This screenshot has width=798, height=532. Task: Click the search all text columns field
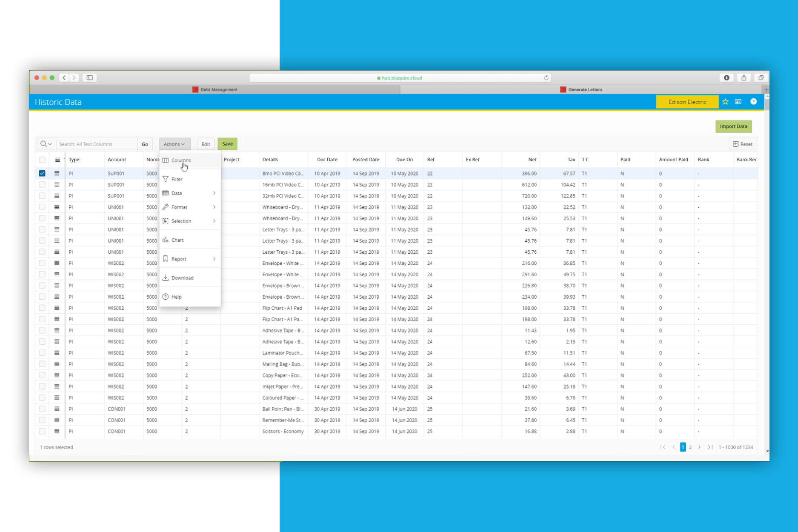(x=97, y=144)
